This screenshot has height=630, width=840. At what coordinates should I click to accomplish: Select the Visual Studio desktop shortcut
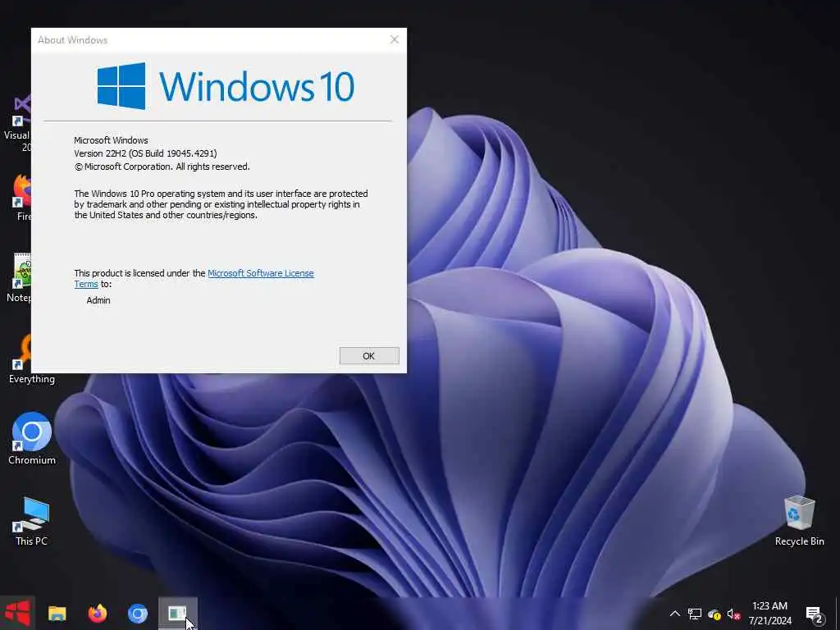tap(18, 123)
